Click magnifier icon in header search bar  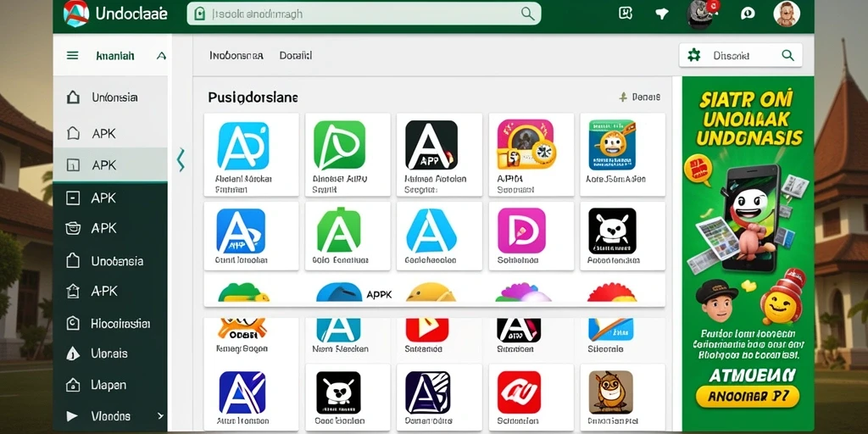(527, 14)
